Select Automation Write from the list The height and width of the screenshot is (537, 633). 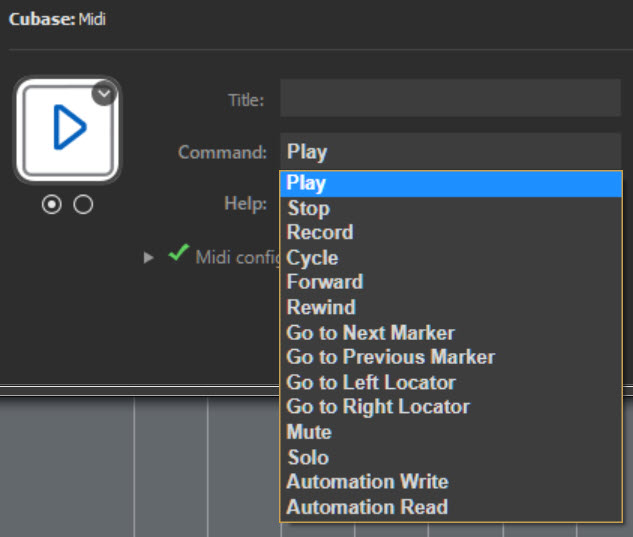point(450,482)
